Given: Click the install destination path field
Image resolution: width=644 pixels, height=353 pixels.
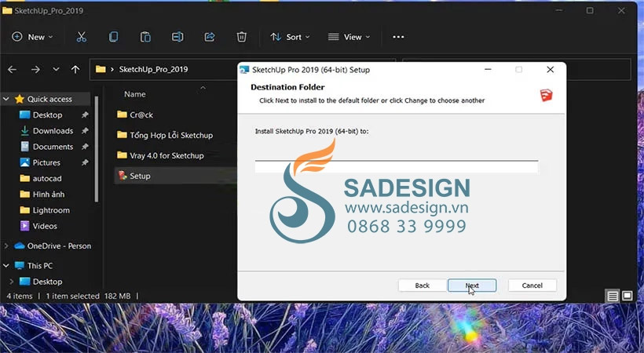Looking at the screenshot, I should (397, 166).
